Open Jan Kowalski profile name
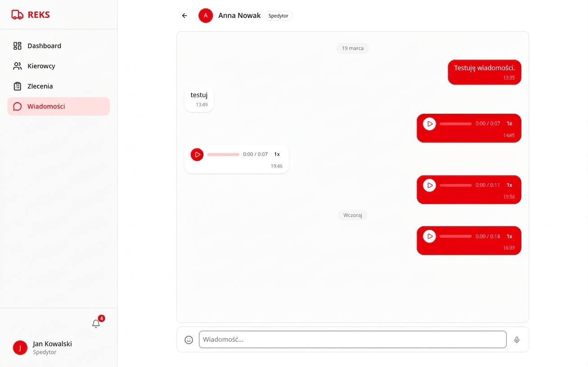This screenshot has width=588, height=367. pos(52,344)
